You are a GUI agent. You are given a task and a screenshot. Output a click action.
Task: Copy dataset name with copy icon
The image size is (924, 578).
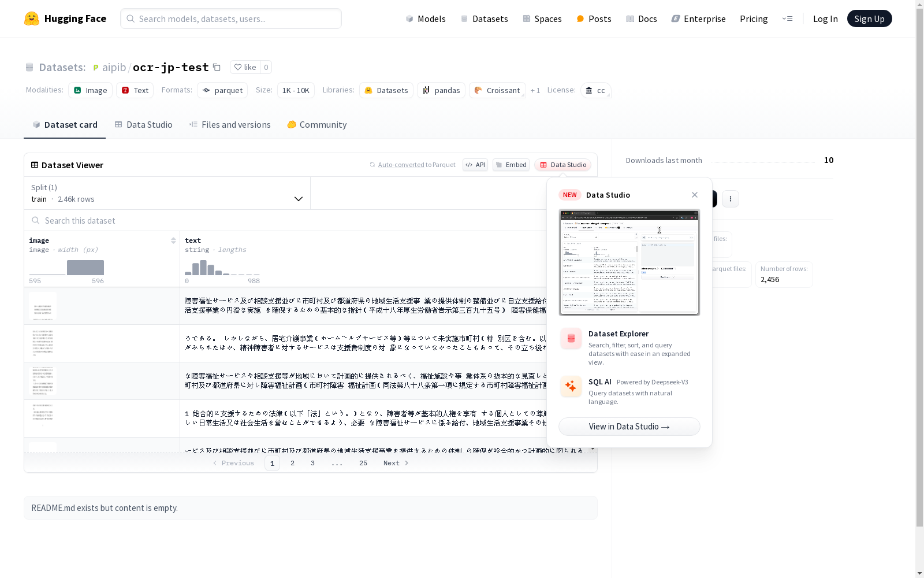point(217,67)
